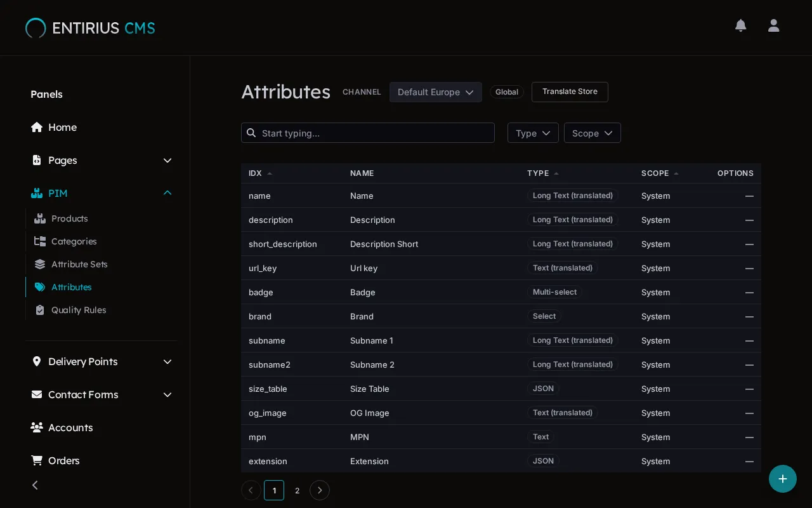812x508 pixels.
Task: Expand the Contact Forms chevron
Action: [167, 395]
